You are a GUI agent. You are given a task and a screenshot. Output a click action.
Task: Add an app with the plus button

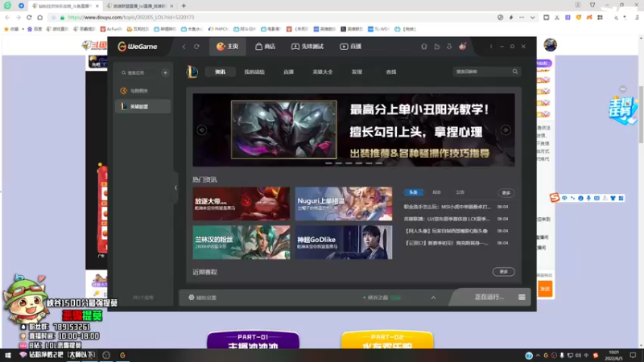coord(165,72)
